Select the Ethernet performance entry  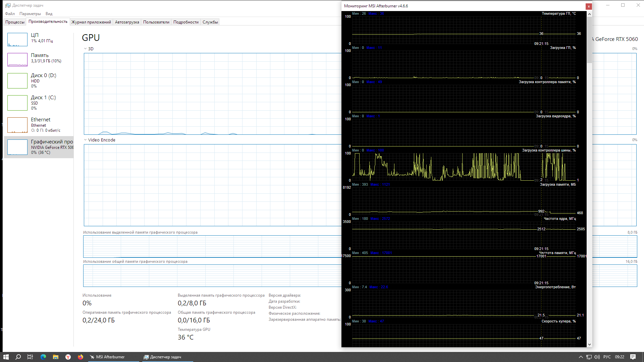pyautogui.click(x=39, y=125)
